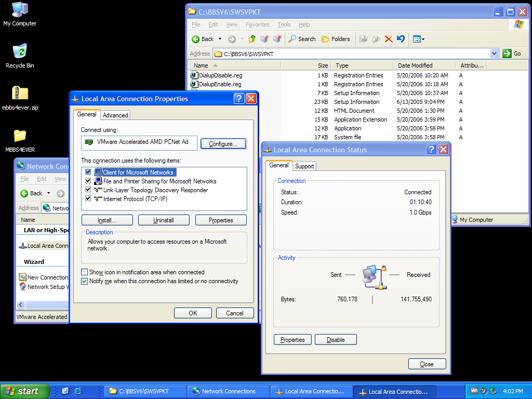
Task: Open the Back button history dropdown arrow
Action: point(220,39)
